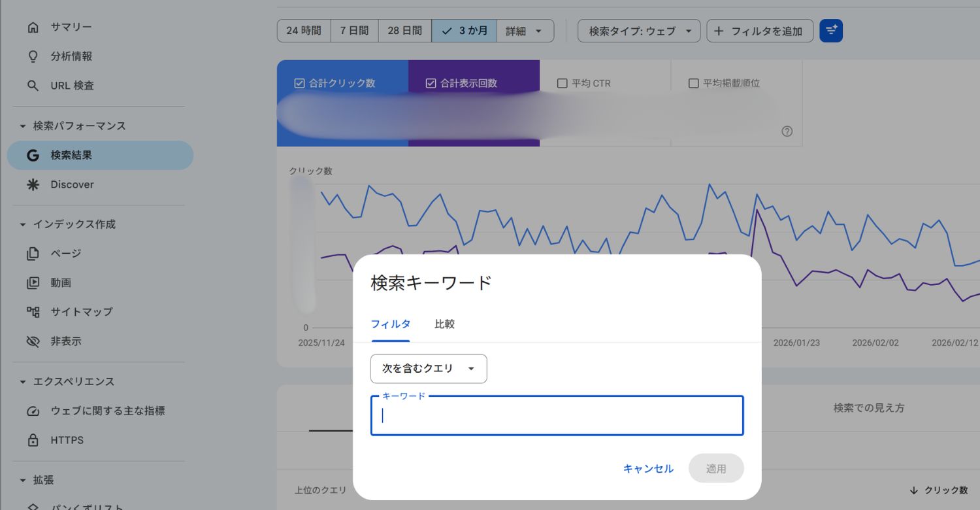Click the 上位のクエリ column header
Image resolution: width=980 pixels, height=510 pixels.
321,490
